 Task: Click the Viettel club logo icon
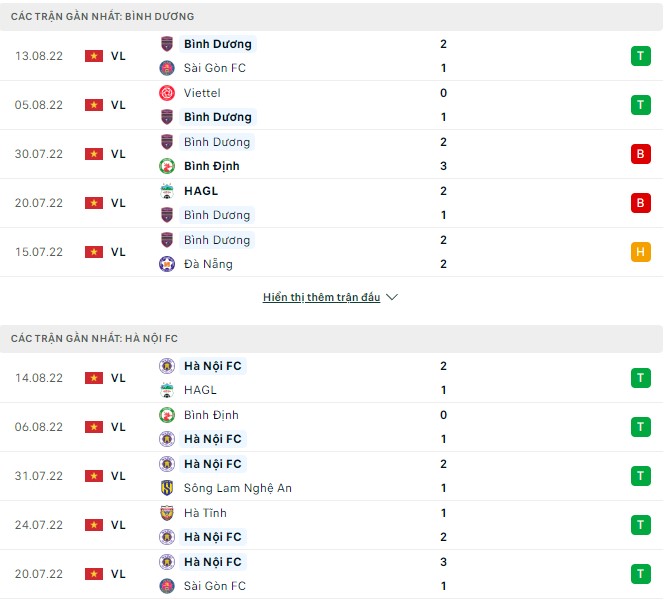[x=167, y=93]
